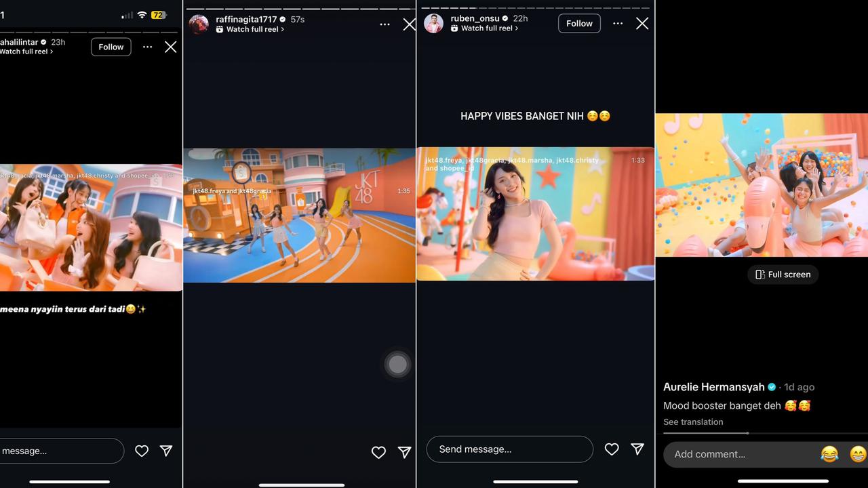Tap "jkt48.freya and jkt48gracia" reel credit
The width and height of the screenshot is (868, 488).
pyautogui.click(x=232, y=191)
